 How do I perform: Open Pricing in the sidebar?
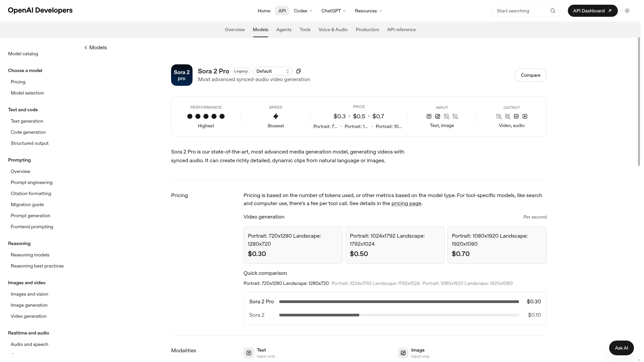click(18, 82)
